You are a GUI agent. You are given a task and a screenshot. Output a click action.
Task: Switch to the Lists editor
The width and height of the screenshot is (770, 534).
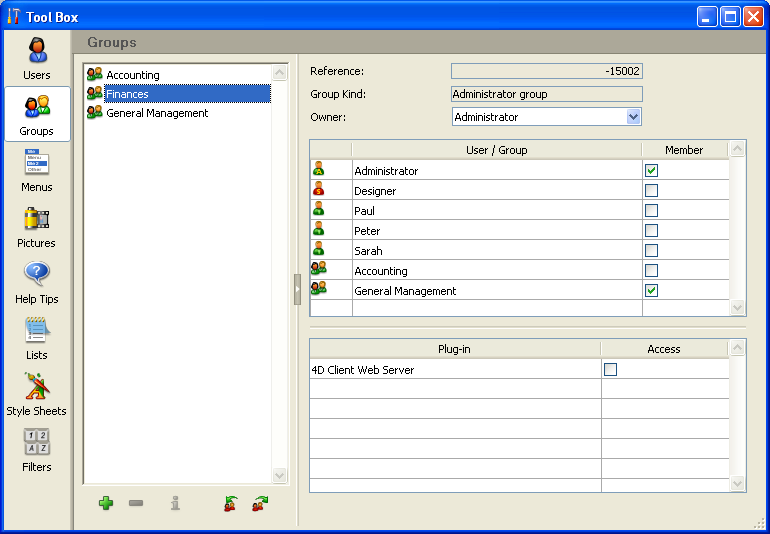(x=37, y=337)
